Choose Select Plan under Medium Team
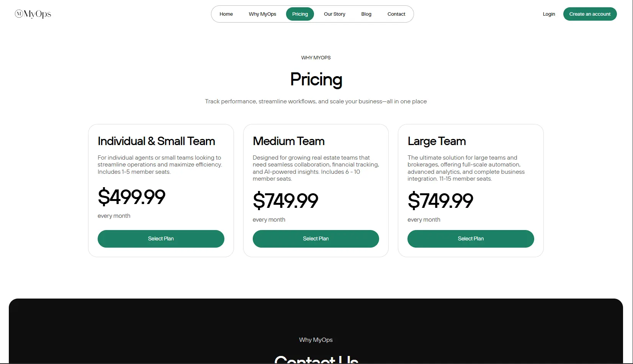Viewport: 633px width, 364px height. [316, 239]
